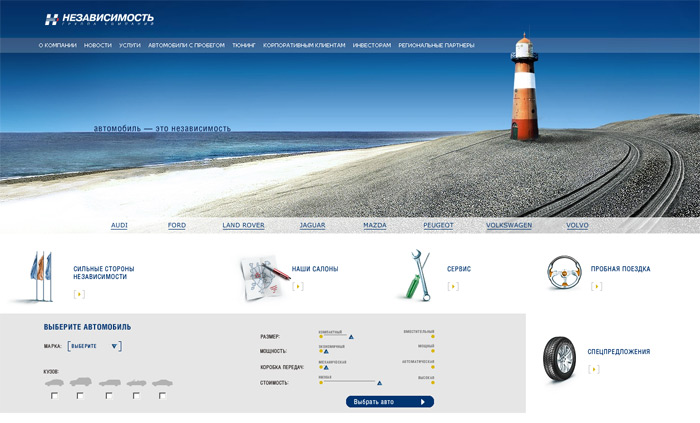Click the arrow under Пробная поездка
This screenshot has height=423, width=700.
[x=596, y=286]
